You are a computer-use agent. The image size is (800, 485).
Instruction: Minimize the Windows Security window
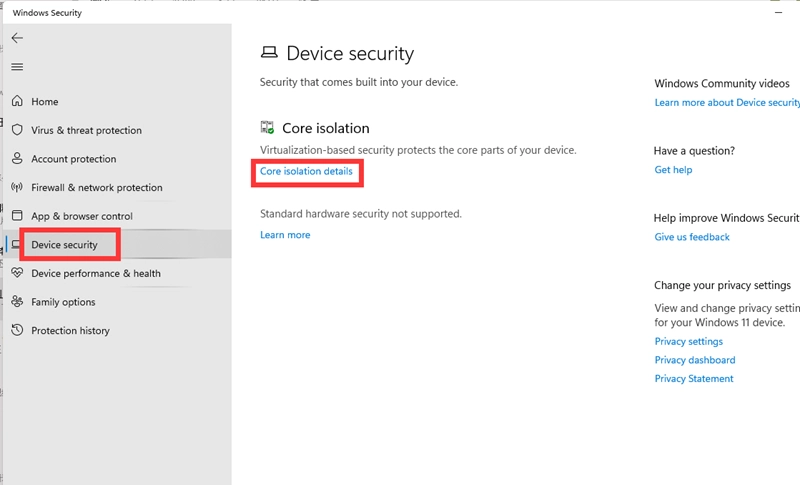point(779,12)
